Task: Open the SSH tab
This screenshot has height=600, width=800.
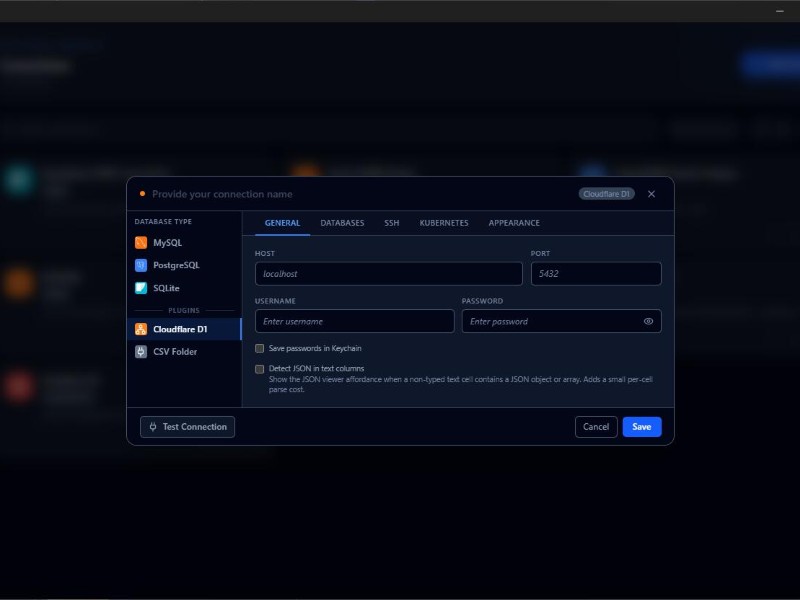Action: tap(392, 223)
